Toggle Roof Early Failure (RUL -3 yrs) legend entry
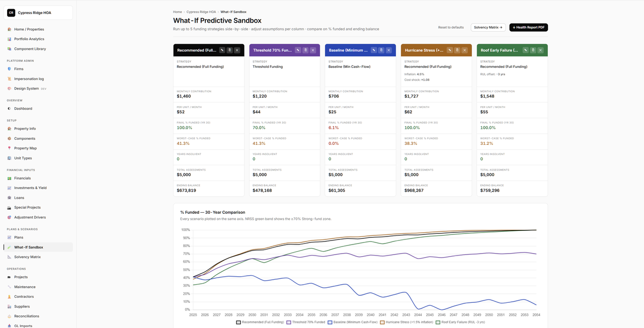 460,322
